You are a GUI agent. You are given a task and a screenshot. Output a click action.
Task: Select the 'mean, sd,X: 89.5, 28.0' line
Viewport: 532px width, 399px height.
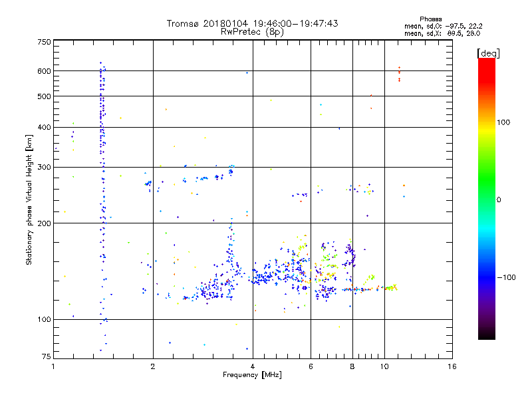pos(442,33)
